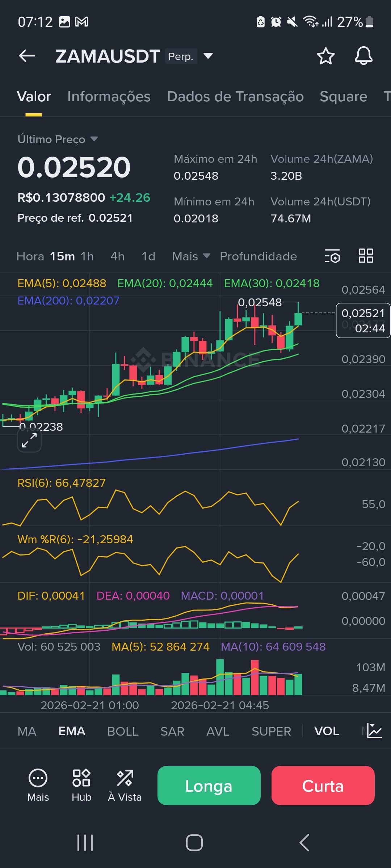This screenshot has height=868, width=391.
Task: Select 1d timeframe
Action: 148,256
